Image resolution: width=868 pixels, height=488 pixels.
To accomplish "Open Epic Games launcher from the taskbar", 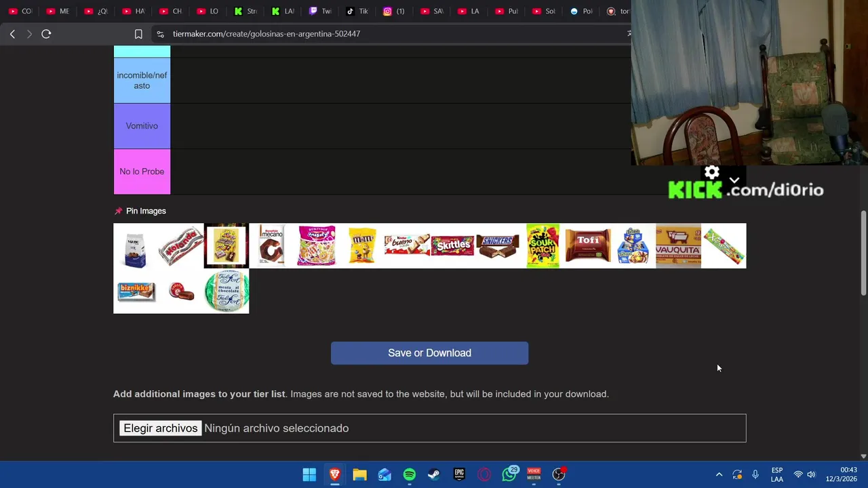I will tap(459, 474).
